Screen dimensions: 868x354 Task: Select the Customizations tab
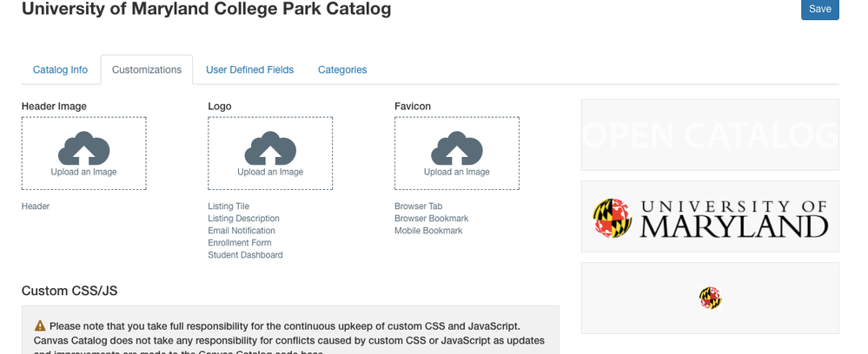(147, 69)
